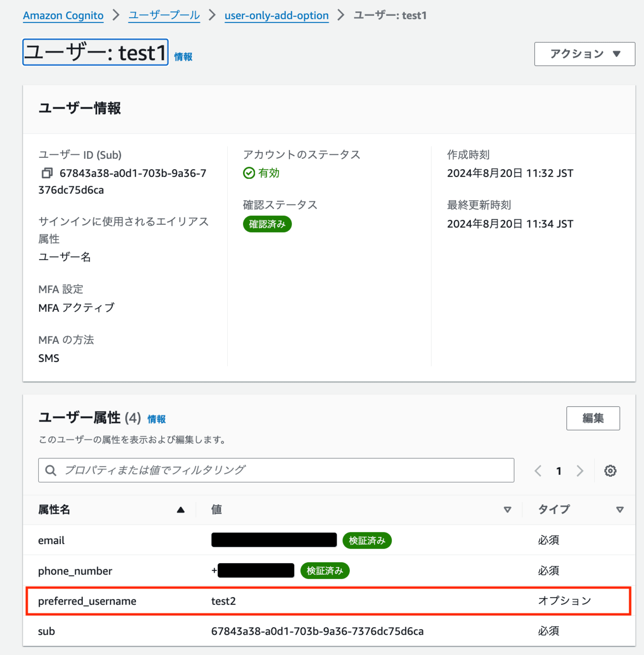This screenshot has width=644, height=655.
Task: Click last updated time 2024年8月20日 11:34 JST
Action: click(510, 224)
